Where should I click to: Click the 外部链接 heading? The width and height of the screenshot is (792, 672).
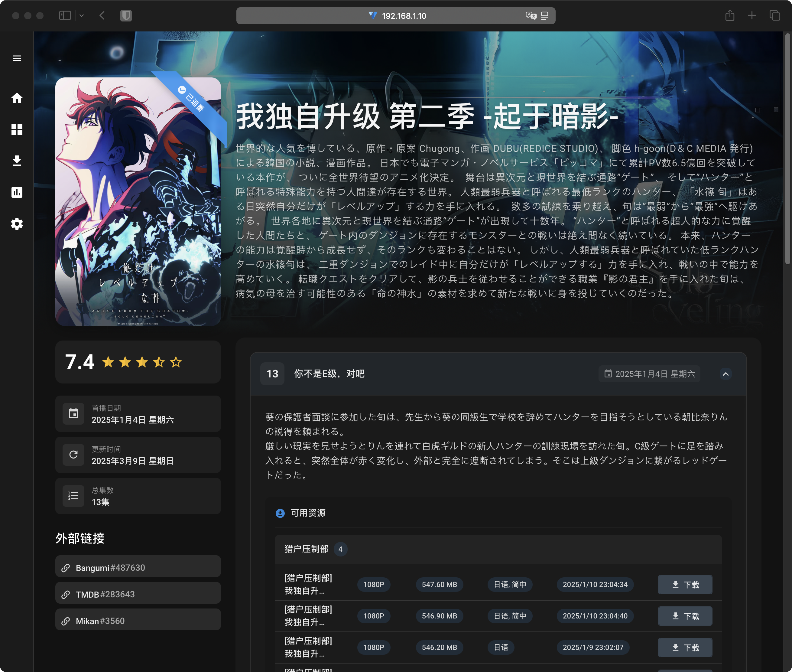pos(80,538)
